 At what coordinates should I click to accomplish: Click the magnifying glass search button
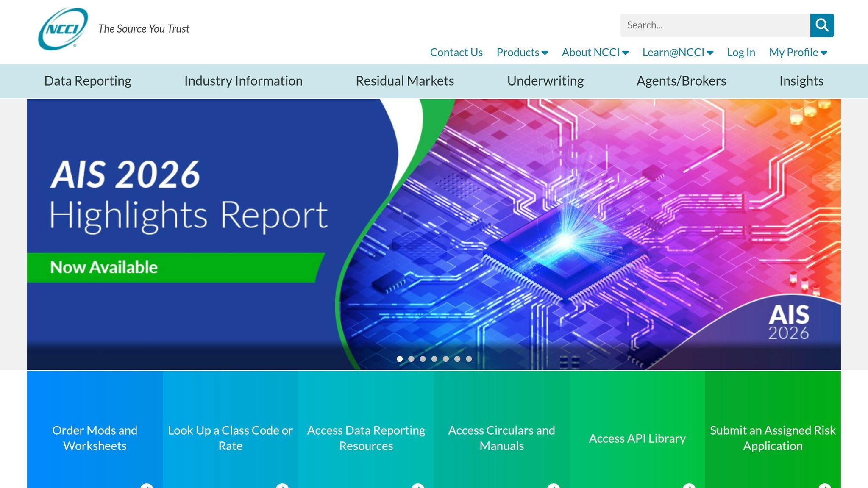click(x=822, y=25)
